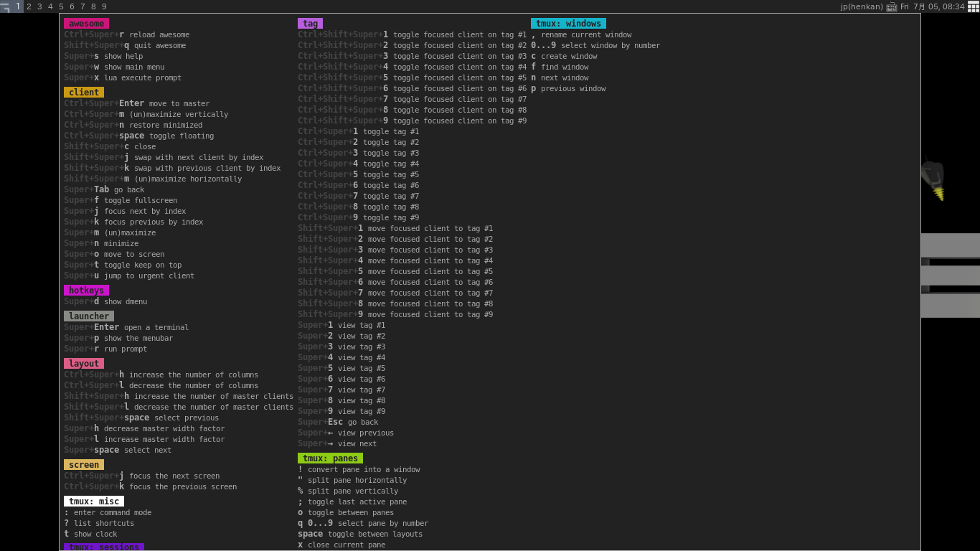This screenshot has height=551, width=980.
Task: Click 'toggle focused client on tag #5' line
Action: [x=413, y=77]
